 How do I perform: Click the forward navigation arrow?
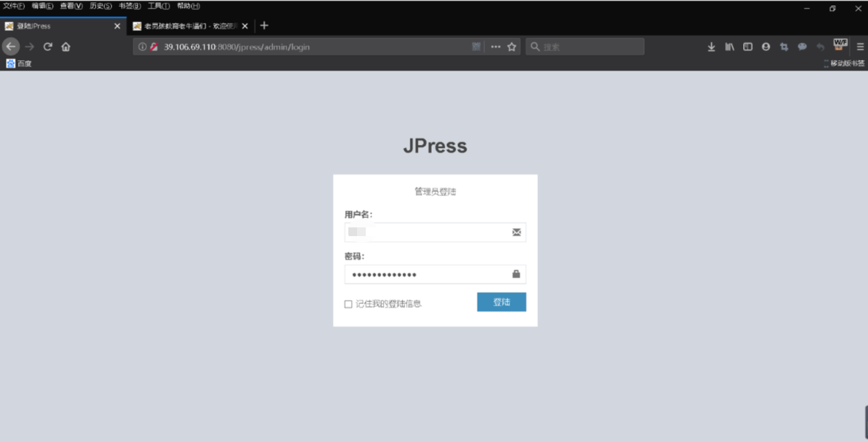30,46
